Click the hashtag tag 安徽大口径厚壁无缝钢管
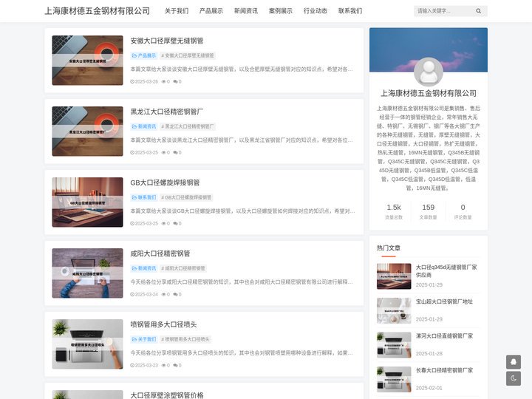532x399 pixels. click(x=188, y=55)
